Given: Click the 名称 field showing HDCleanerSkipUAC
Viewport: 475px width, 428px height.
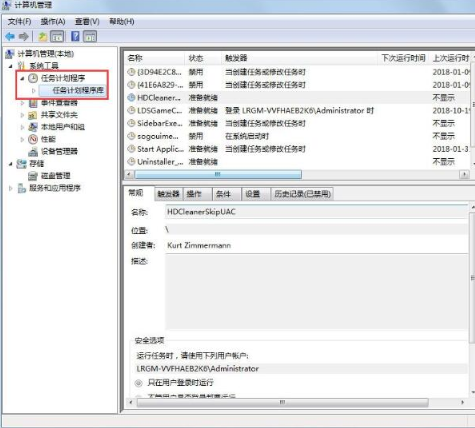Looking at the screenshot, I should click(x=316, y=212).
